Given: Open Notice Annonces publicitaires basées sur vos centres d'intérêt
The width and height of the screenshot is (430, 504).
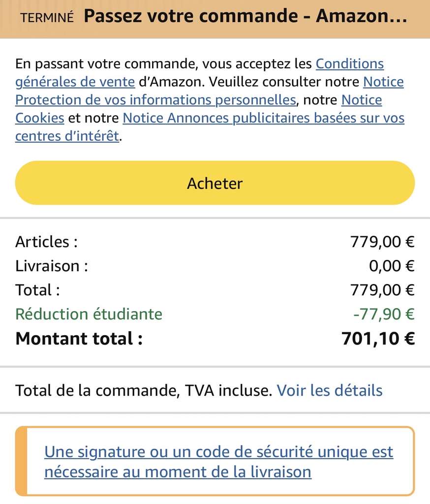Looking at the screenshot, I should coord(264,118).
